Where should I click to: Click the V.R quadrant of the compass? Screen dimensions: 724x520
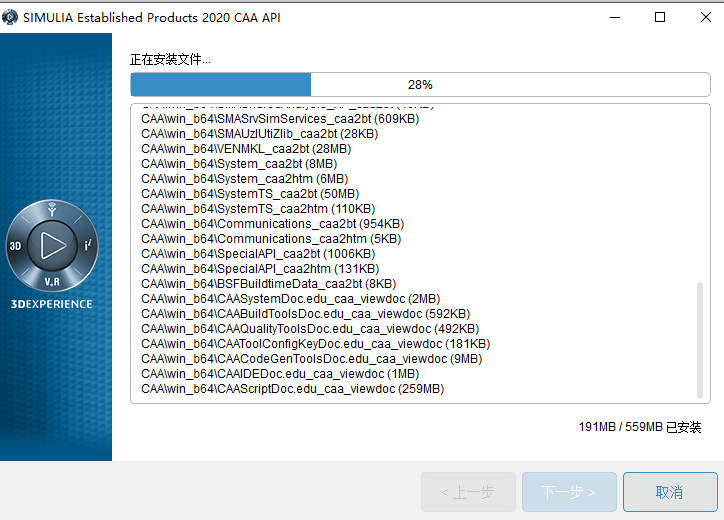tap(52, 282)
